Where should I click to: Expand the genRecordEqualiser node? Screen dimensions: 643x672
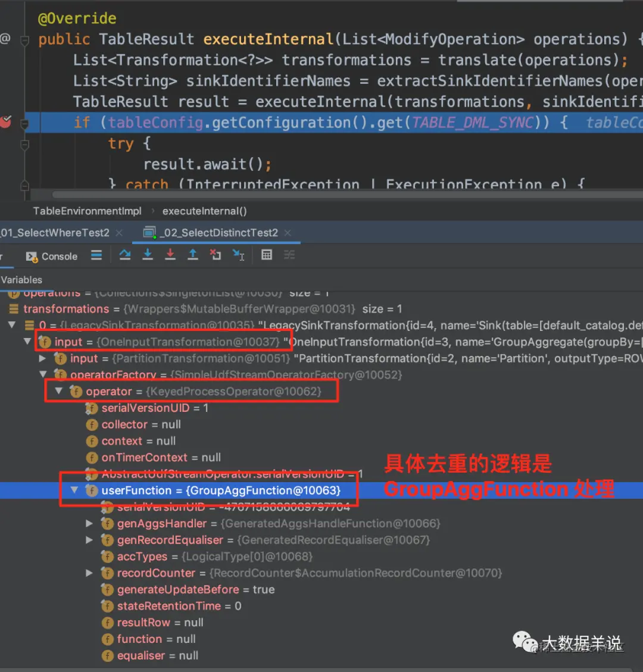tap(89, 540)
